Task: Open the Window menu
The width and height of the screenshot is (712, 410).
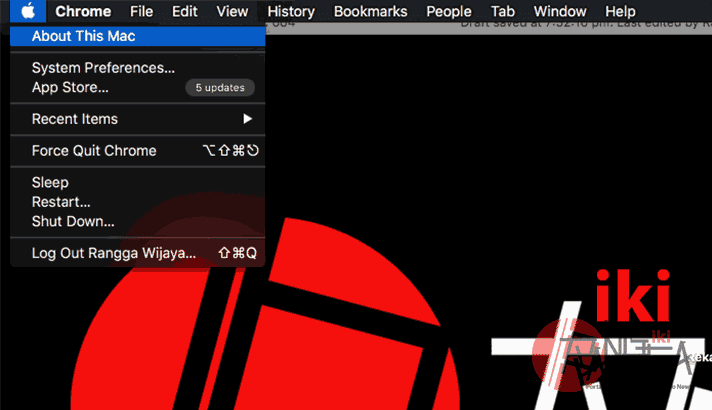Action: [560, 11]
